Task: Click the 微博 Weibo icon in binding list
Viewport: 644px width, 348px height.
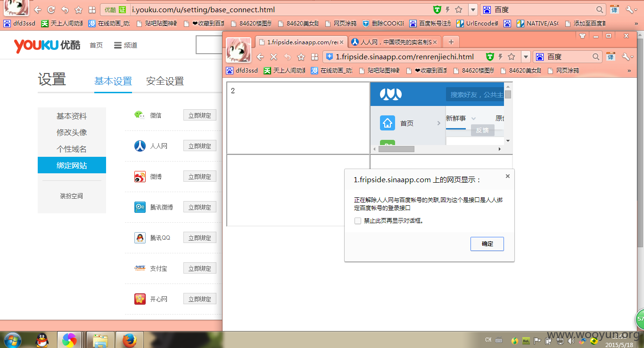Action: (x=140, y=177)
